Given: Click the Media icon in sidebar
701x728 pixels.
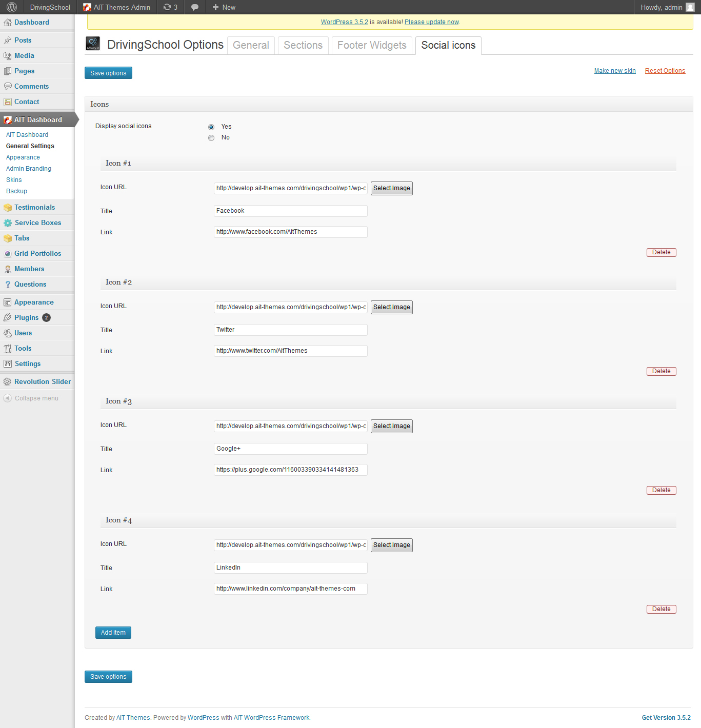Looking at the screenshot, I should [x=8, y=56].
